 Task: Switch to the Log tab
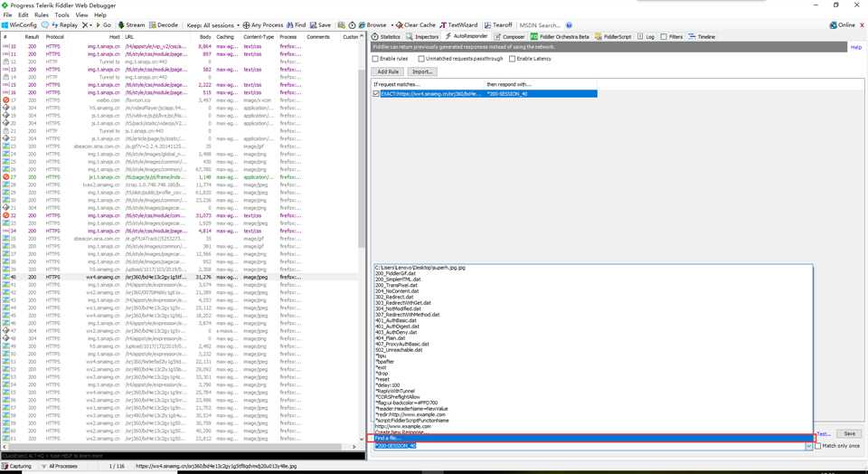tap(646, 36)
